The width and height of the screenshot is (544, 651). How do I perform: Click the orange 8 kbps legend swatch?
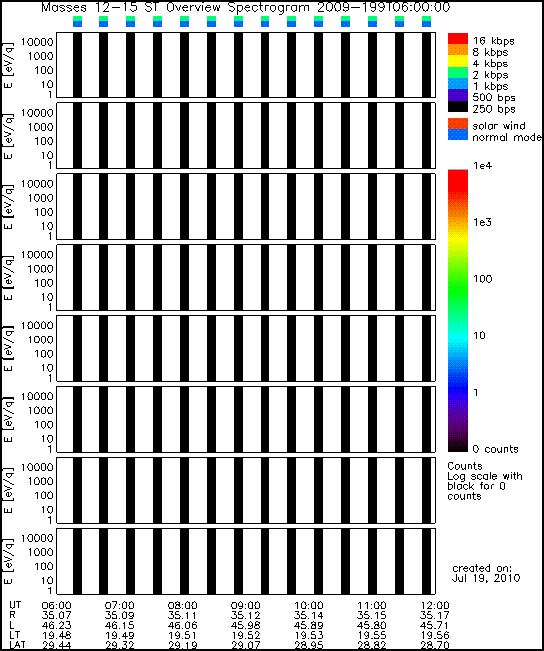click(458, 50)
